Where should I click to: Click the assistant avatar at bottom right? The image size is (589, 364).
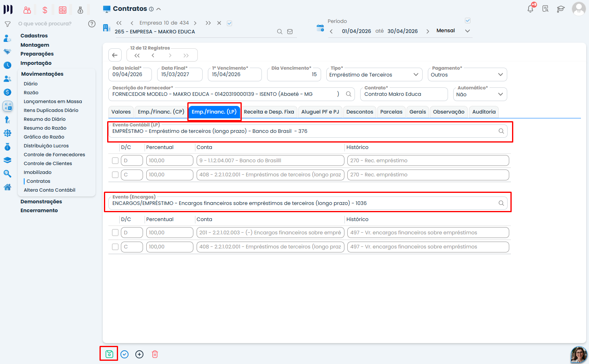[x=579, y=355]
